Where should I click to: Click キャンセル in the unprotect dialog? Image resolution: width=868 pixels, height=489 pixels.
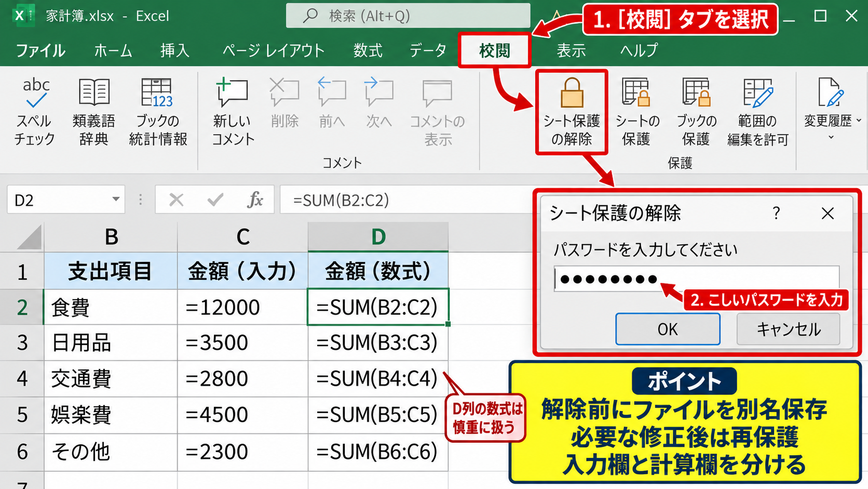788,329
